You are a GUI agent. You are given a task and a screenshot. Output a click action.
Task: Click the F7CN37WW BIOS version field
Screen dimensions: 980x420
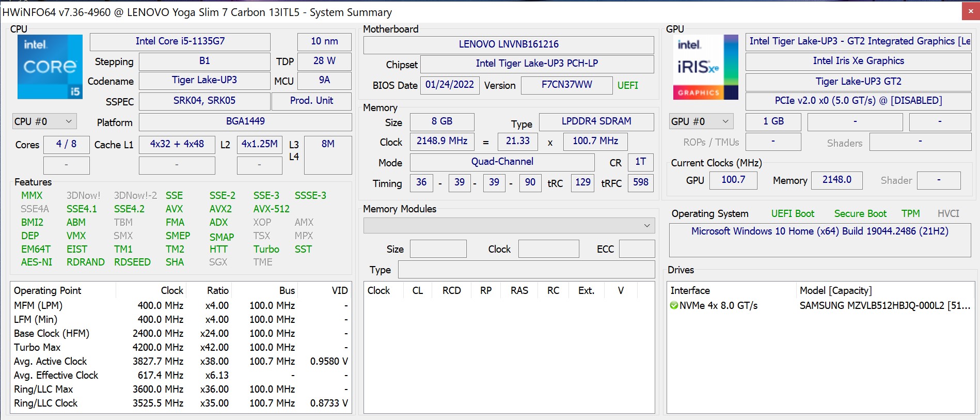(566, 85)
